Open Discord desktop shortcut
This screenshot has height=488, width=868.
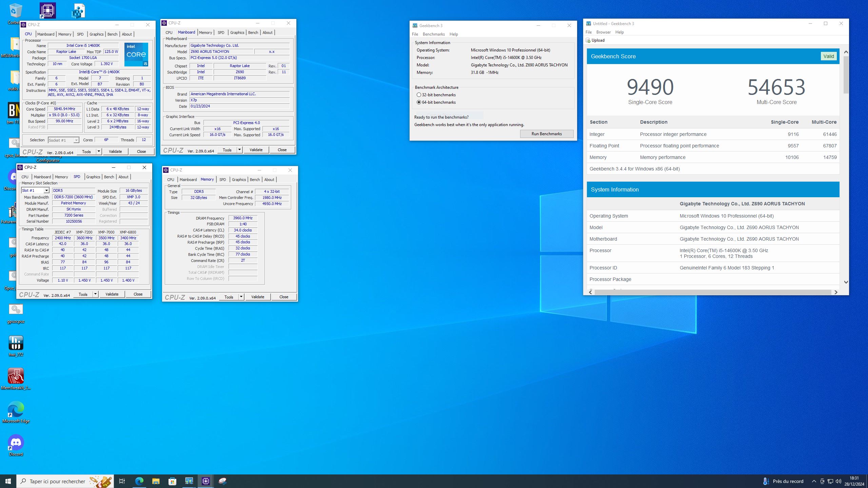click(16, 443)
